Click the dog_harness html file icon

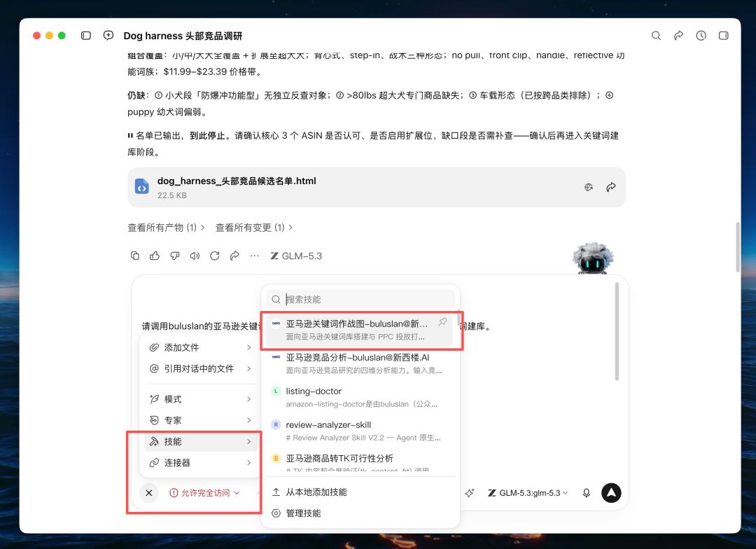(141, 187)
